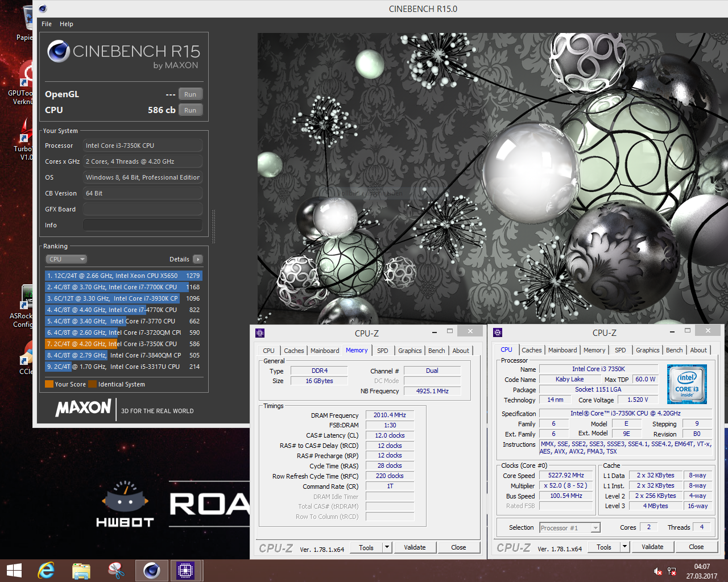Click the left CPU-Z window icon

click(260, 333)
